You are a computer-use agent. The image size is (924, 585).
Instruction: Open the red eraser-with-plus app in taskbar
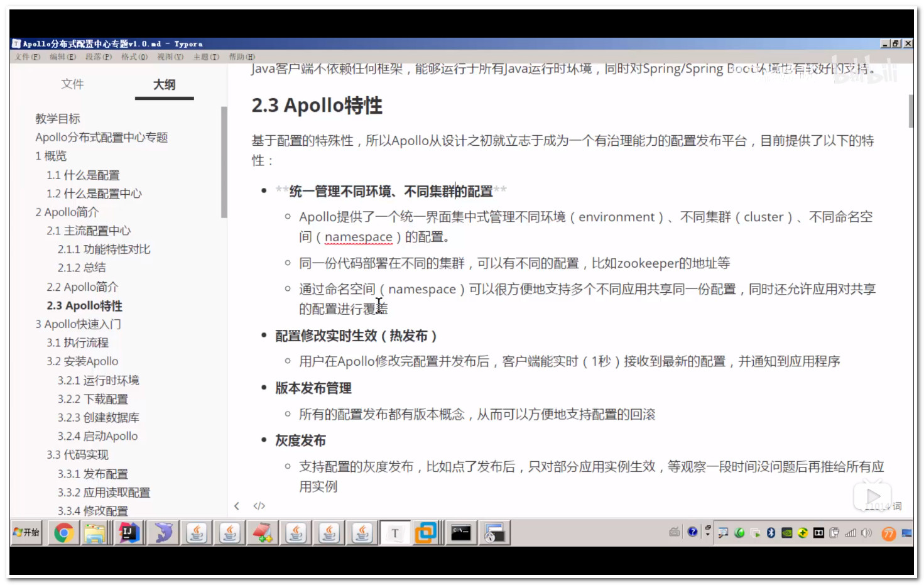pyautogui.click(x=263, y=533)
